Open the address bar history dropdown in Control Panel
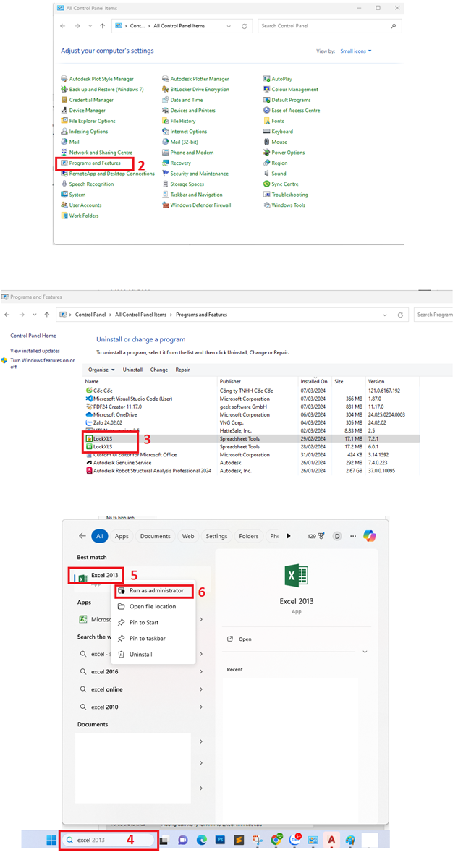Screen dimensions: 458x868 229,26
